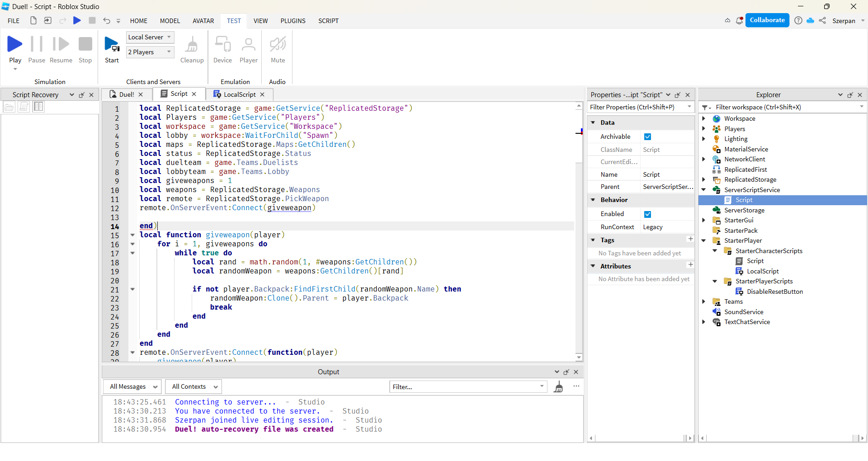Expand the Workspace node in Explorer

pos(703,118)
